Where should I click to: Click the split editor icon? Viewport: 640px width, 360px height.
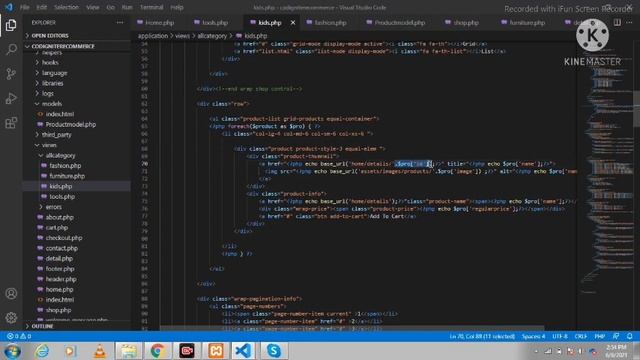617,22
